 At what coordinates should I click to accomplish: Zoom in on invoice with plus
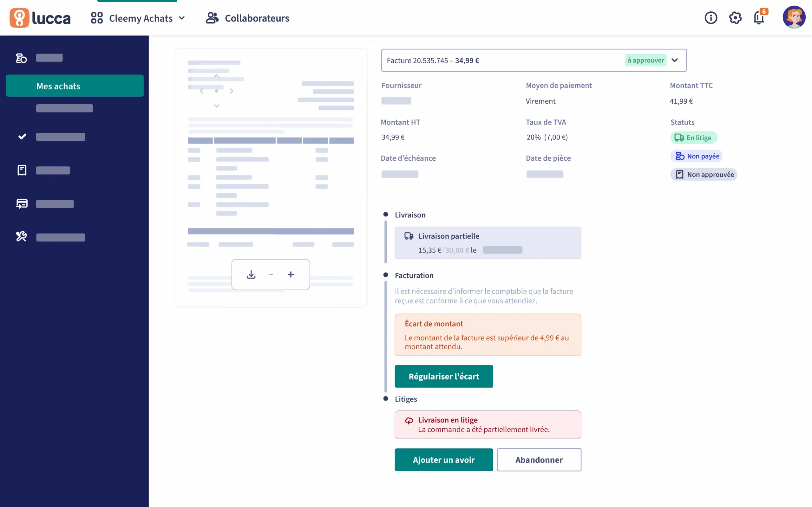pos(291,275)
